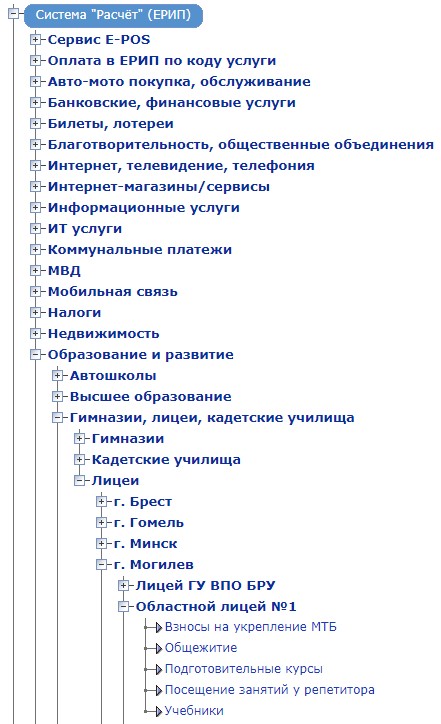Expand the Коммунальные платежи plus icon
441x724 pixels.
point(35,249)
